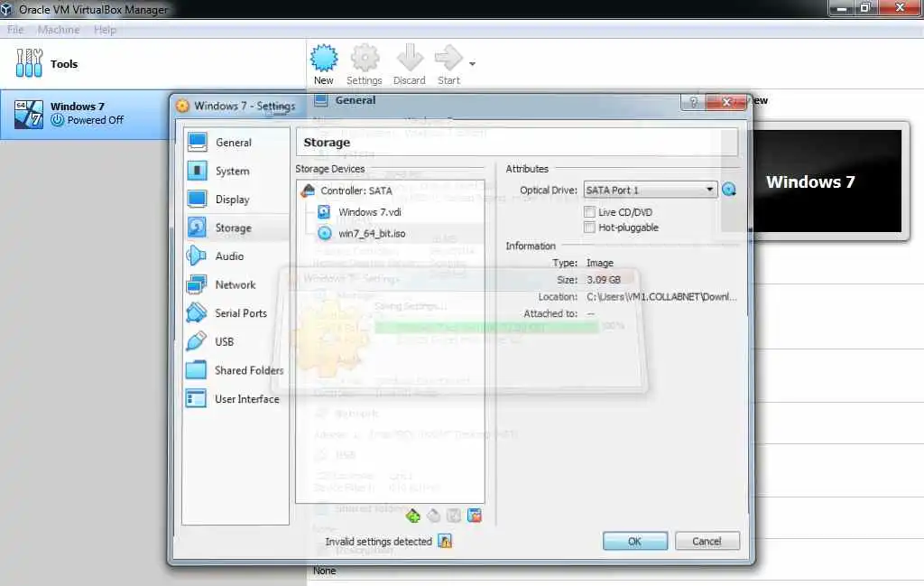Select System settings category
The image size is (924, 586).
(x=236, y=171)
